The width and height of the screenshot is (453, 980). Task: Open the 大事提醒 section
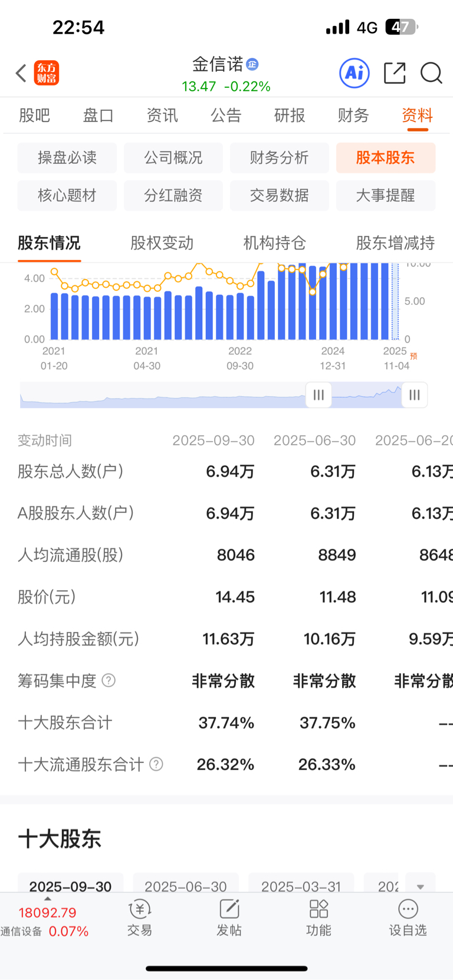[x=386, y=195]
